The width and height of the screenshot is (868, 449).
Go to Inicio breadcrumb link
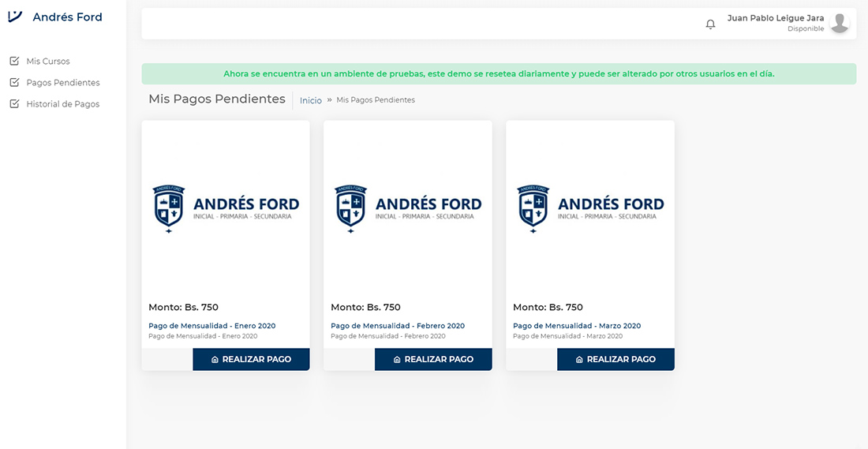pos(311,100)
